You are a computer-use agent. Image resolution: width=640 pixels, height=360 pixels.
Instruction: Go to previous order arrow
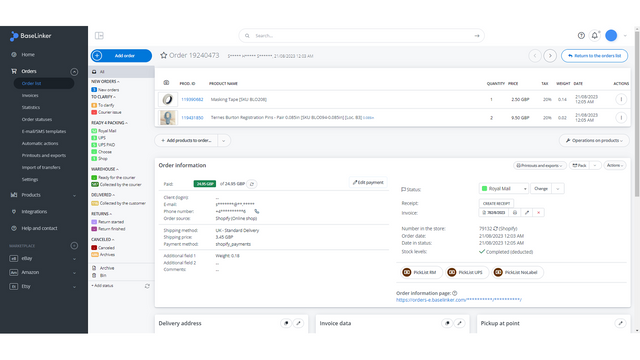pos(535,56)
